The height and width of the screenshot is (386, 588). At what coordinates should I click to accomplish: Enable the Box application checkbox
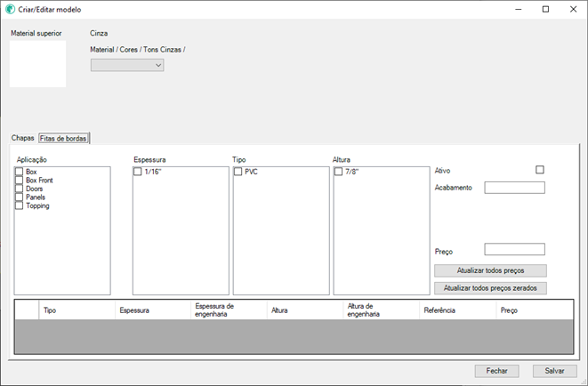[x=20, y=172]
